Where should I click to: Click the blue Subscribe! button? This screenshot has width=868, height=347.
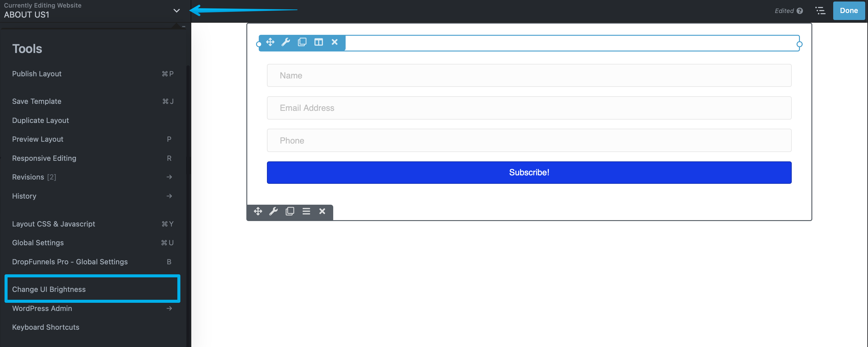529,173
